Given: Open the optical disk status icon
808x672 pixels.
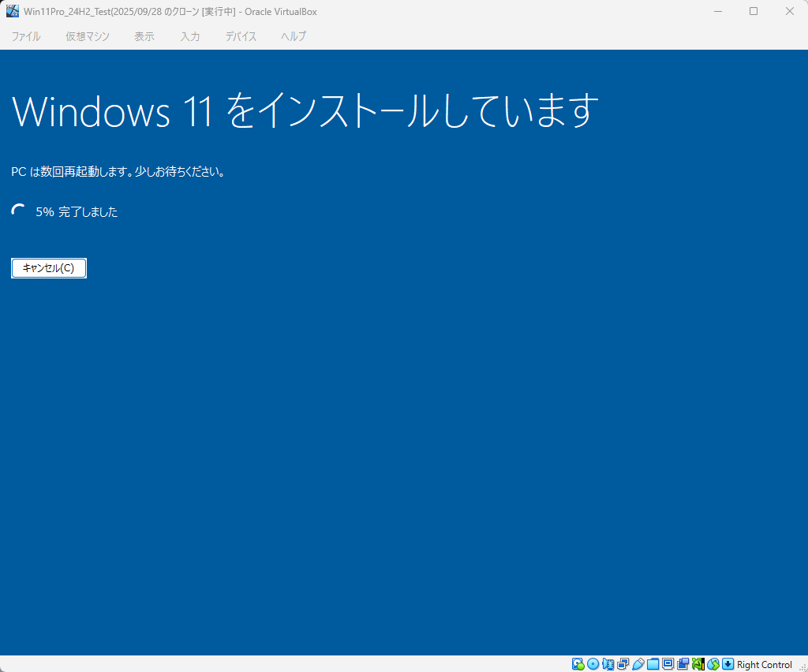Looking at the screenshot, I should (593, 664).
